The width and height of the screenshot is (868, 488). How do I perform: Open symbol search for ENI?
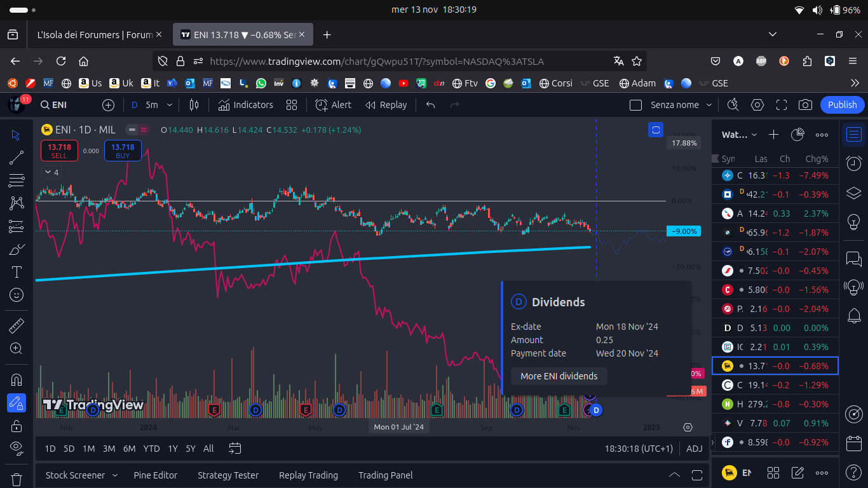54,105
